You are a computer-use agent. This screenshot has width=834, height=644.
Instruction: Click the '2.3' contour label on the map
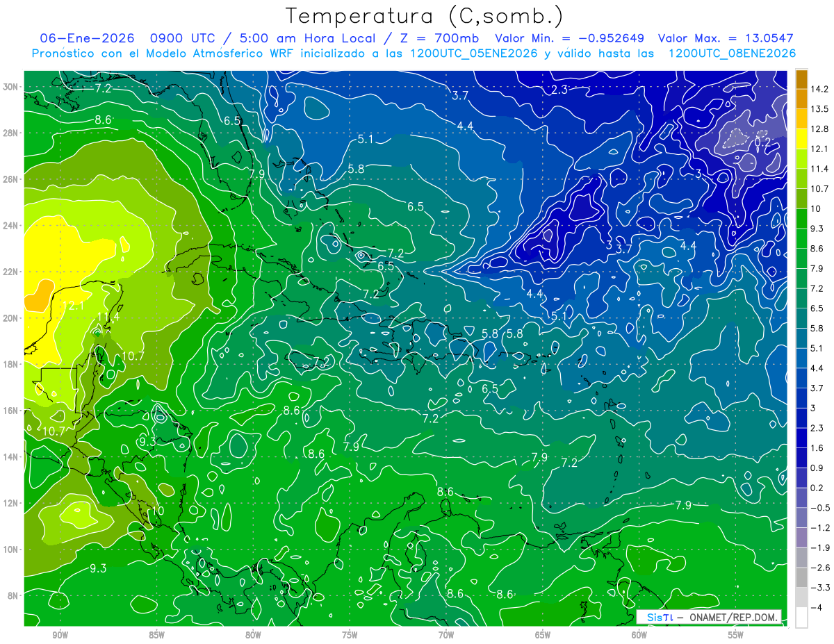pos(560,90)
